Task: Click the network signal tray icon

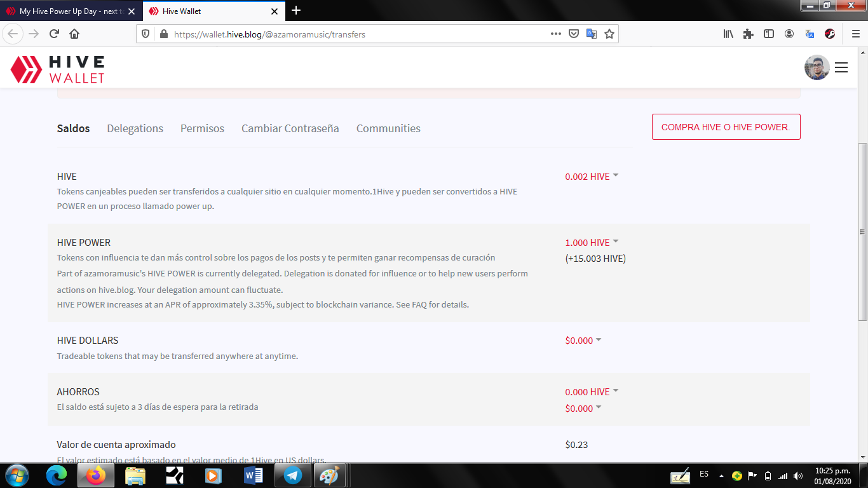Action: [x=783, y=476]
